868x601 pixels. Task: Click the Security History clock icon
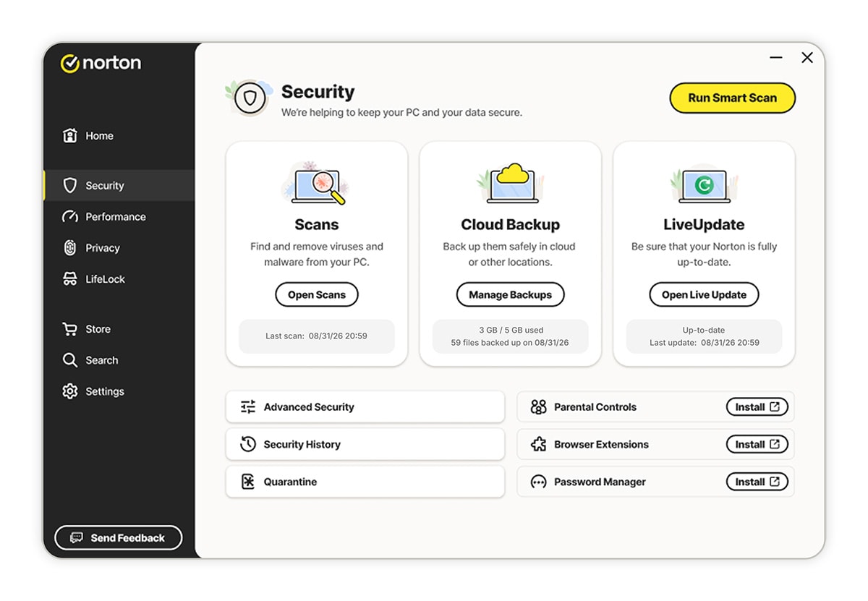coord(248,444)
